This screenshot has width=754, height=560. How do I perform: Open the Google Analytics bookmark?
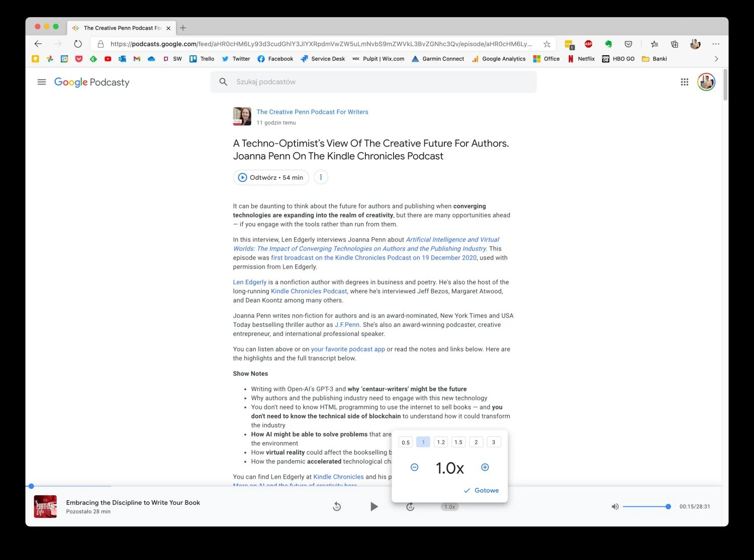coord(499,59)
